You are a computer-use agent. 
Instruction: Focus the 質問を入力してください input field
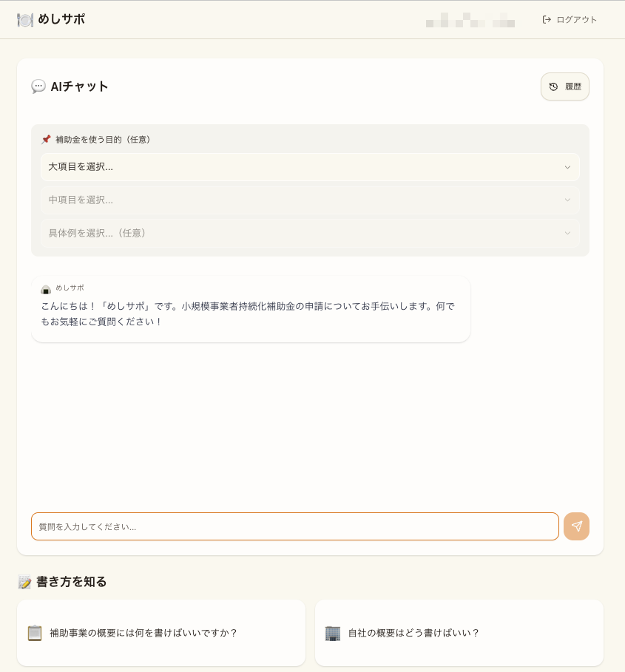pyautogui.click(x=294, y=526)
